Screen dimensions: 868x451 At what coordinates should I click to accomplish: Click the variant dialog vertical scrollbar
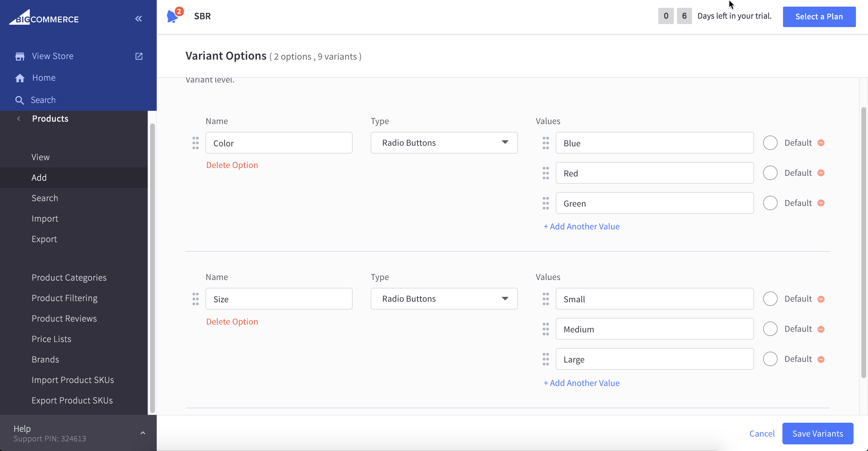click(x=863, y=242)
